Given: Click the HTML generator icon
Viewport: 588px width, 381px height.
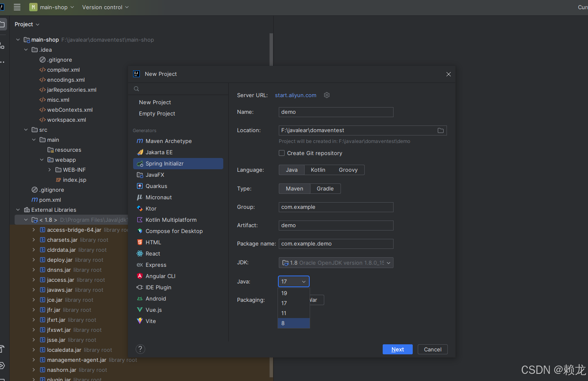Looking at the screenshot, I should (140, 243).
